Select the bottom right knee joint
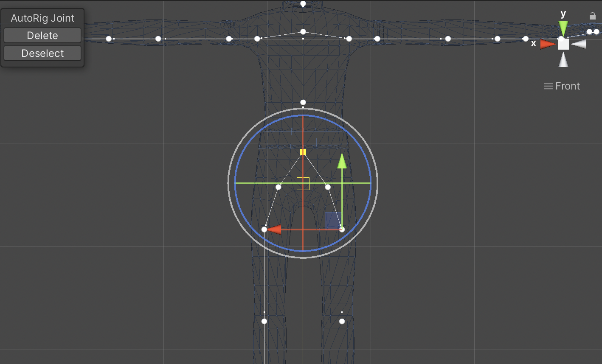Screen dimensions: 602x364 pyautogui.click(x=342, y=321)
